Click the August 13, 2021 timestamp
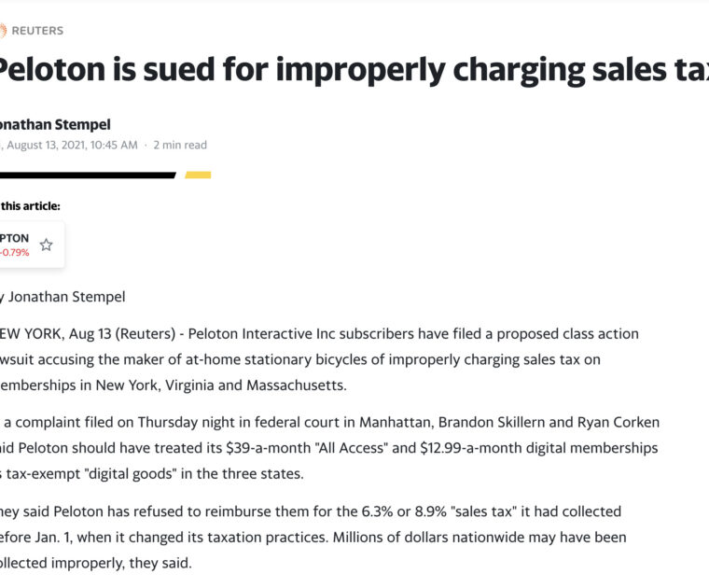This screenshot has width=709, height=588. coord(71,145)
